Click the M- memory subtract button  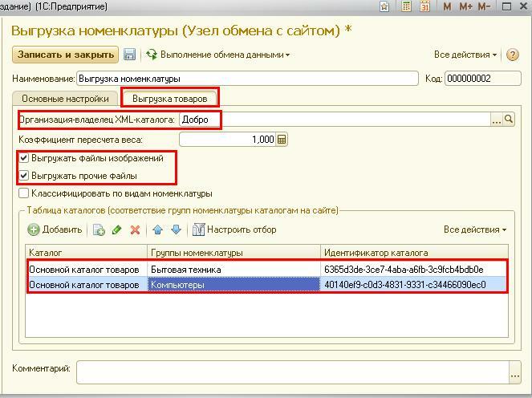pos(484,6)
